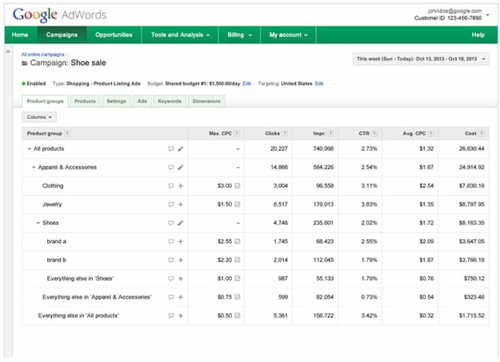500x362 pixels.
Task: Click help icon next to Impr. header
Action: [x=331, y=134]
